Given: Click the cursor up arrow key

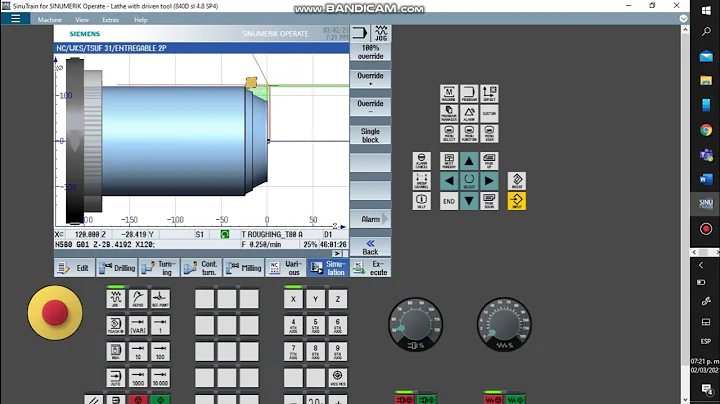Looking at the screenshot, I should click(469, 161).
